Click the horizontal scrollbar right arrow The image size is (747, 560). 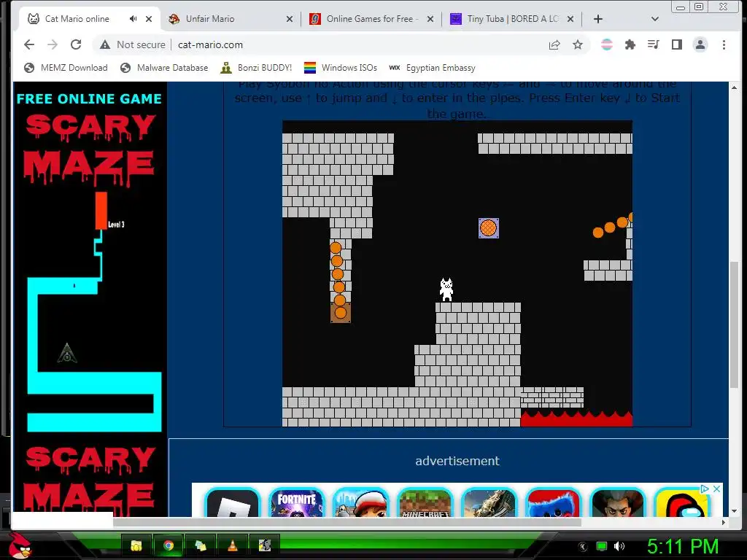click(724, 522)
